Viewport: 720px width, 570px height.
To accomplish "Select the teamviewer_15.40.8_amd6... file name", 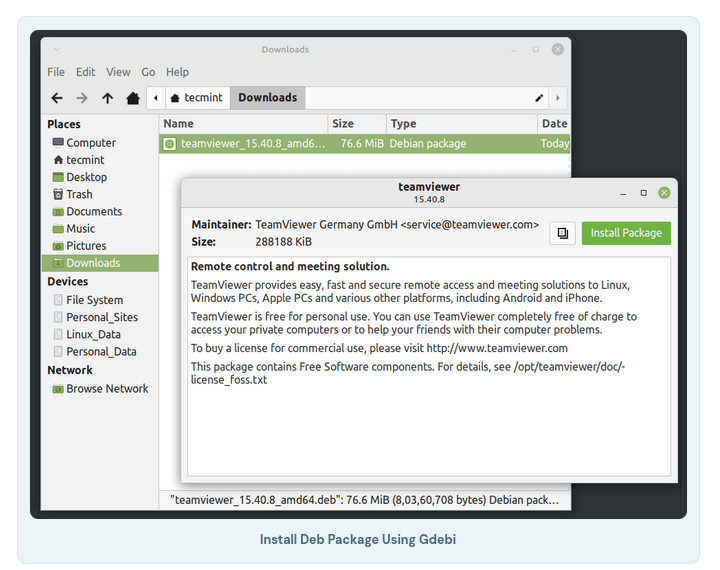I will click(x=253, y=144).
